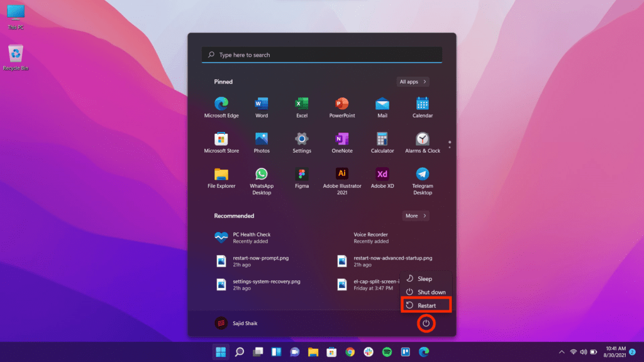Open Figma

[x=301, y=178]
